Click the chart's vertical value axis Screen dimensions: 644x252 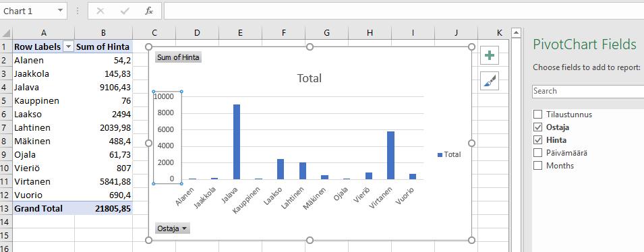coord(167,137)
